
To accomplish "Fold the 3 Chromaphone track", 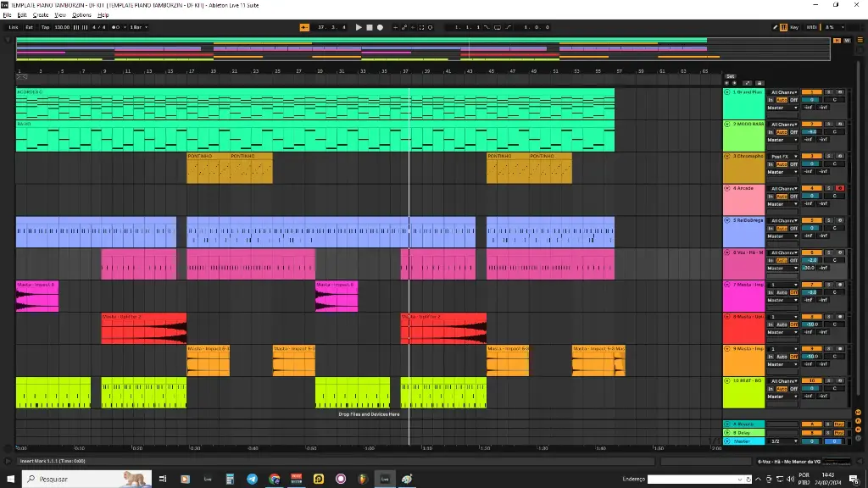I will click(726, 157).
